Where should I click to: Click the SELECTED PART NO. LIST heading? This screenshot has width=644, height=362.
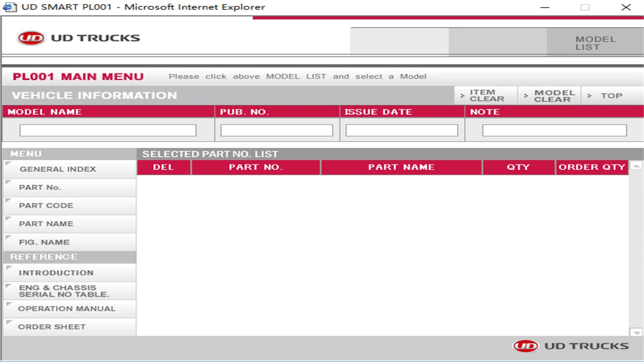(x=210, y=154)
